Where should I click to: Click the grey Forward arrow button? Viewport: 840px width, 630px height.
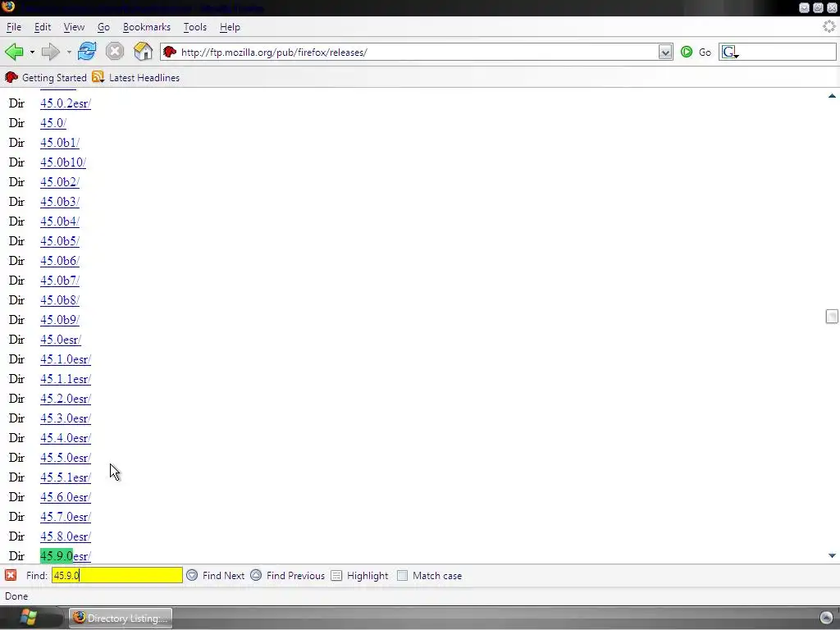click(50, 52)
